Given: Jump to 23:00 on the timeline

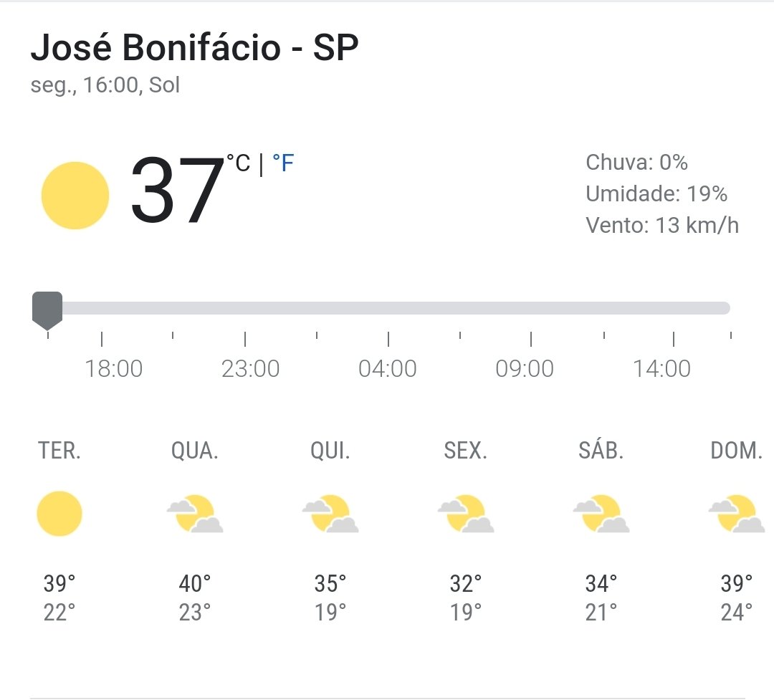Looking at the screenshot, I should point(250,369).
